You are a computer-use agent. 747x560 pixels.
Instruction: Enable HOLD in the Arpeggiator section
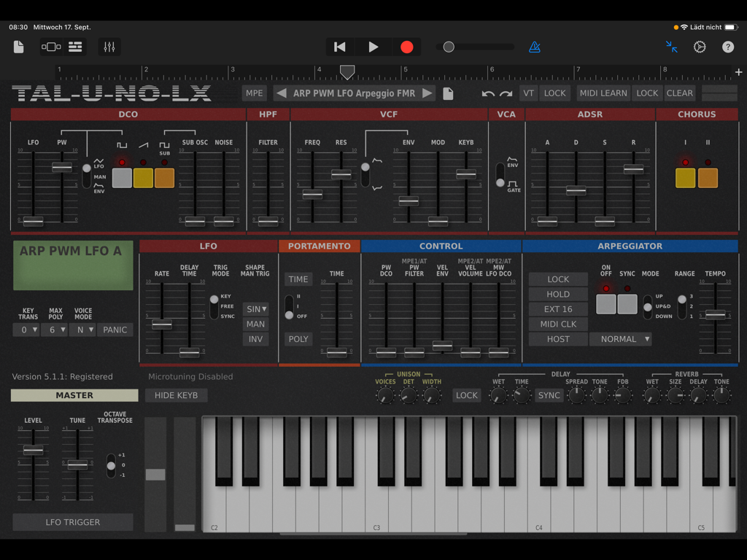point(557,294)
